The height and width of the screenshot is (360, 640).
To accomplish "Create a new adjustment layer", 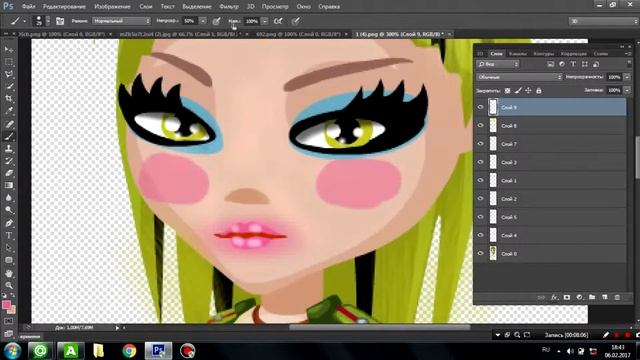I will click(579, 298).
